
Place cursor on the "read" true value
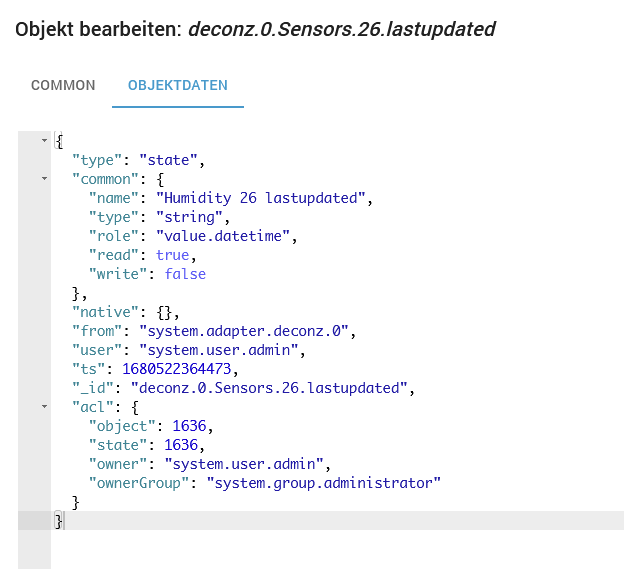(171, 255)
